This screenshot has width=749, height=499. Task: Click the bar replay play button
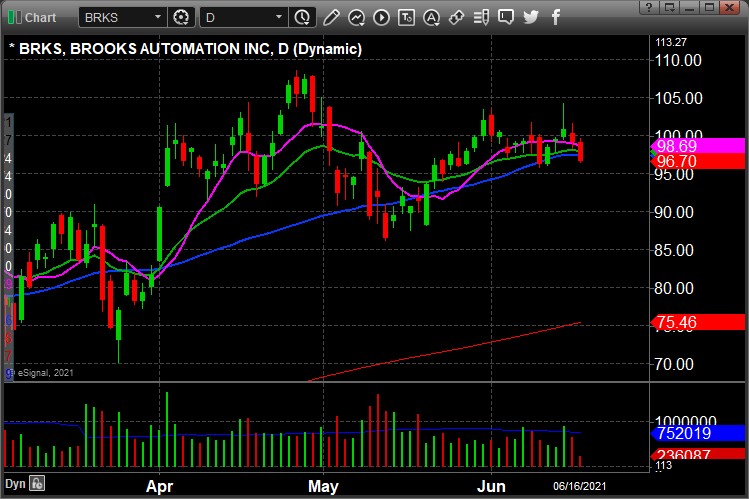coord(381,18)
